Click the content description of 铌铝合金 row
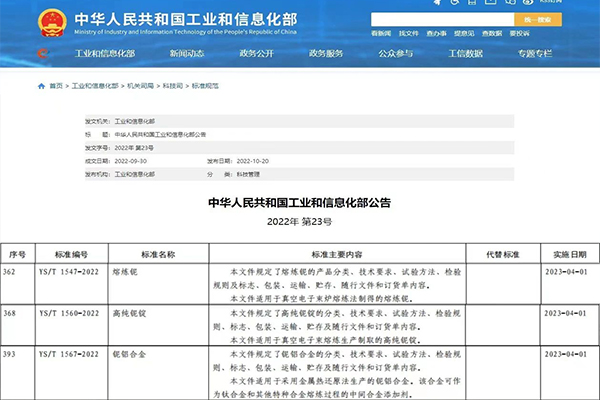Screen dimensions: 600x400 [x=337, y=374]
